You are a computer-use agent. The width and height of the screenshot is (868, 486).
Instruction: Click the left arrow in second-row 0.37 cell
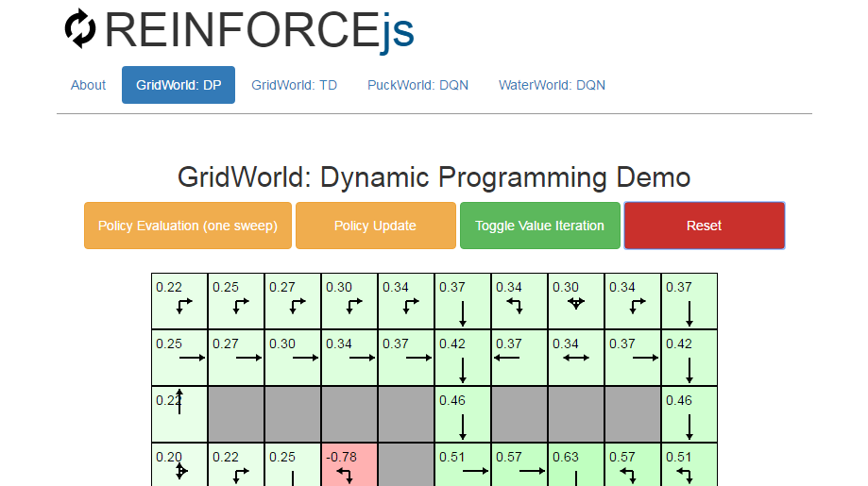pyautogui.click(x=507, y=359)
